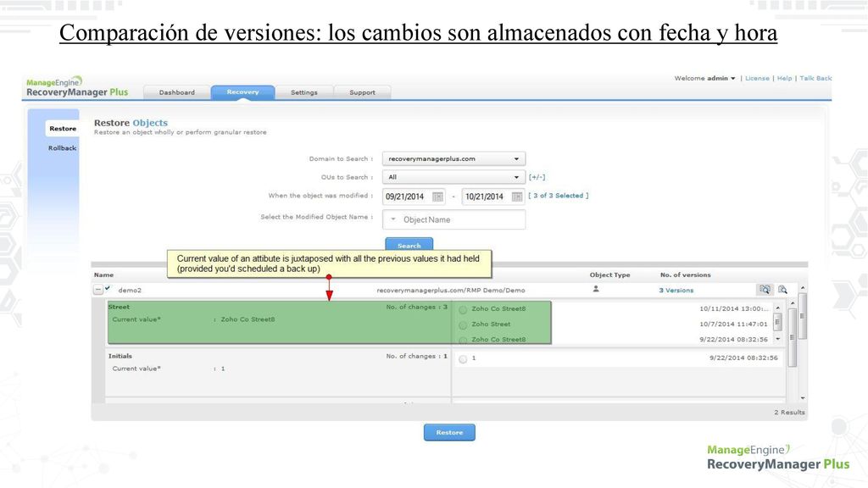The image size is (868, 488).
Task: Click the blue Search button
Action: coord(409,244)
